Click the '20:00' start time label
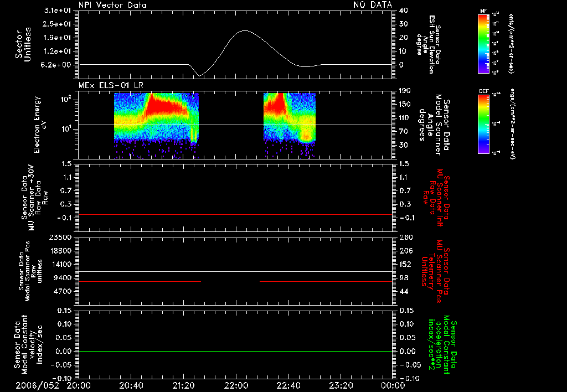The image size is (567, 392). pyautogui.click(x=79, y=386)
